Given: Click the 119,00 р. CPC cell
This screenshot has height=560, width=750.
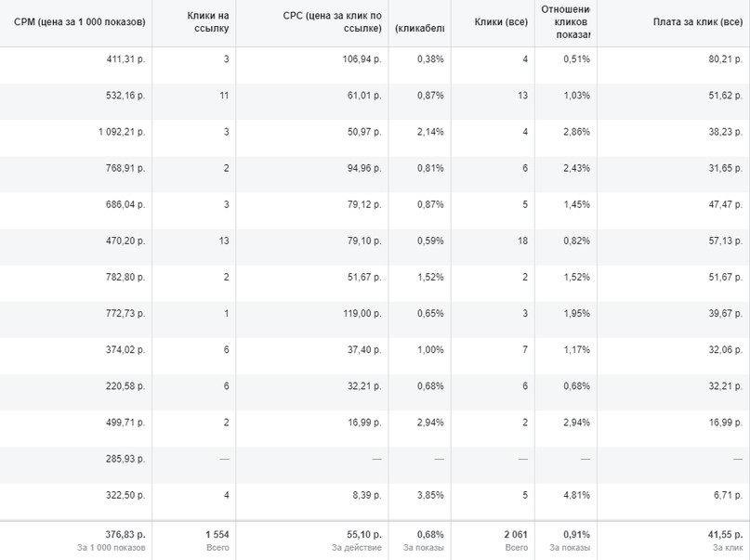Looking at the screenshot, I should [362, 314].
